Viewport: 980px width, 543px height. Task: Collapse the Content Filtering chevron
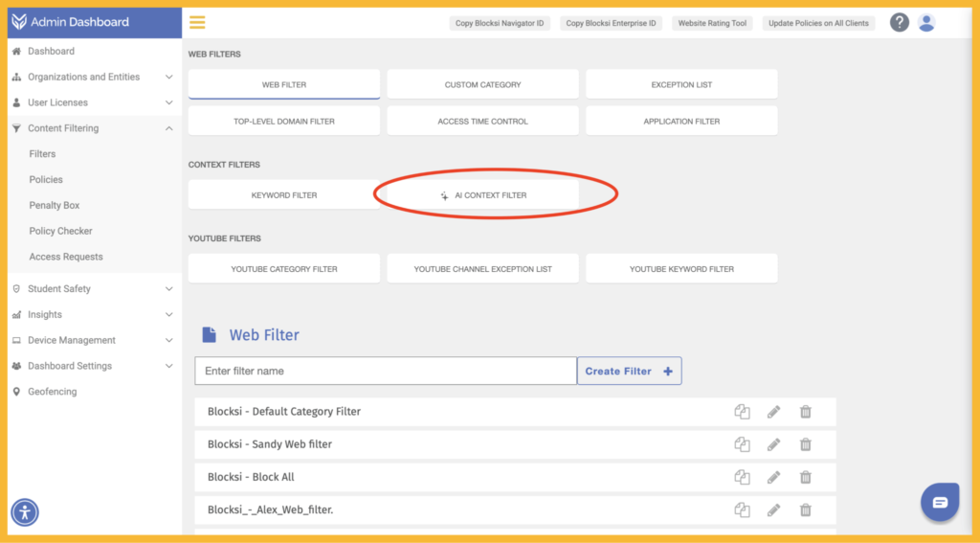click(168, 128)
